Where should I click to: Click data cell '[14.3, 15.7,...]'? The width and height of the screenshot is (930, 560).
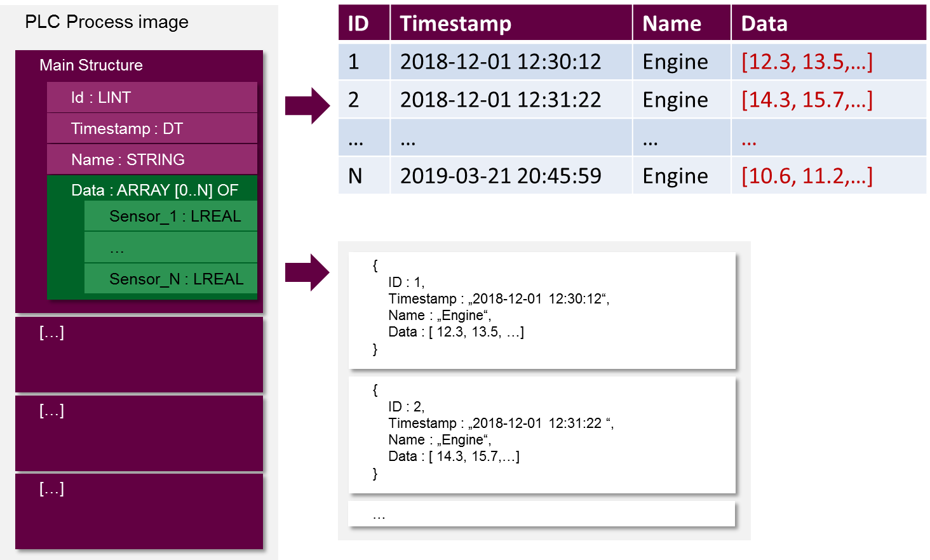coord(829,99)
